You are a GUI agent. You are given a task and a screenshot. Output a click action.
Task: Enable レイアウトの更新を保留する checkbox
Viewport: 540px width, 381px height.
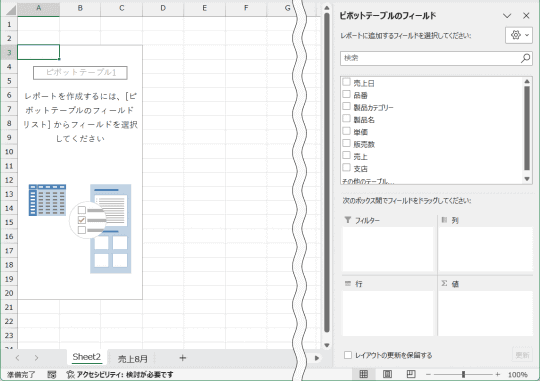point(348,355)
